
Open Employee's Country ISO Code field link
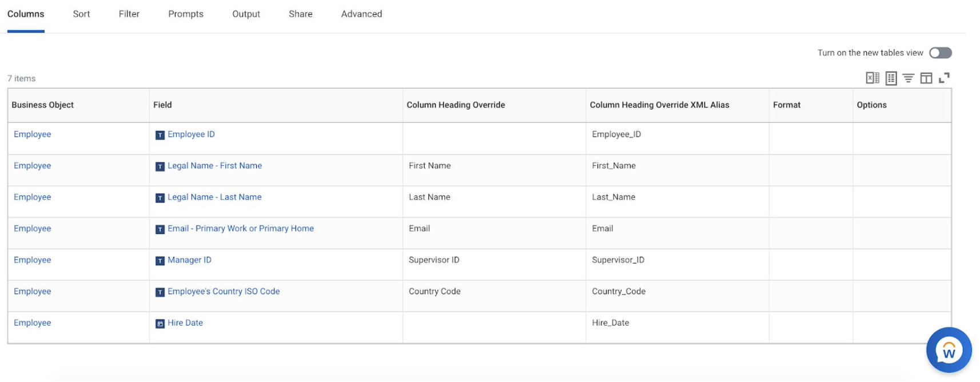224,292
